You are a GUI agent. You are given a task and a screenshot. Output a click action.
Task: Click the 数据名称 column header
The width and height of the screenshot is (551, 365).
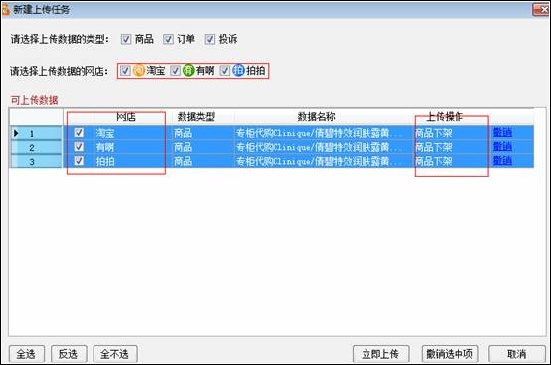coord(316,117)
